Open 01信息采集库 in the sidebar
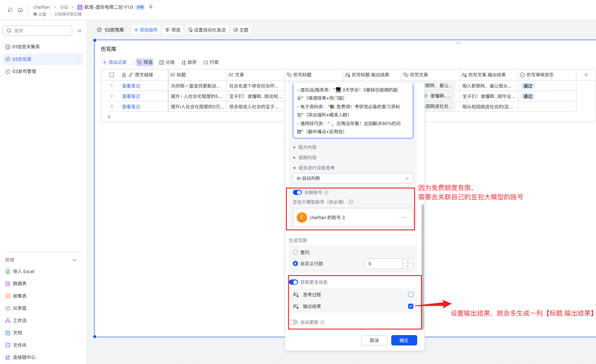Screen dimensions: 596x364 pyautogui.click(x=43, y=47)
